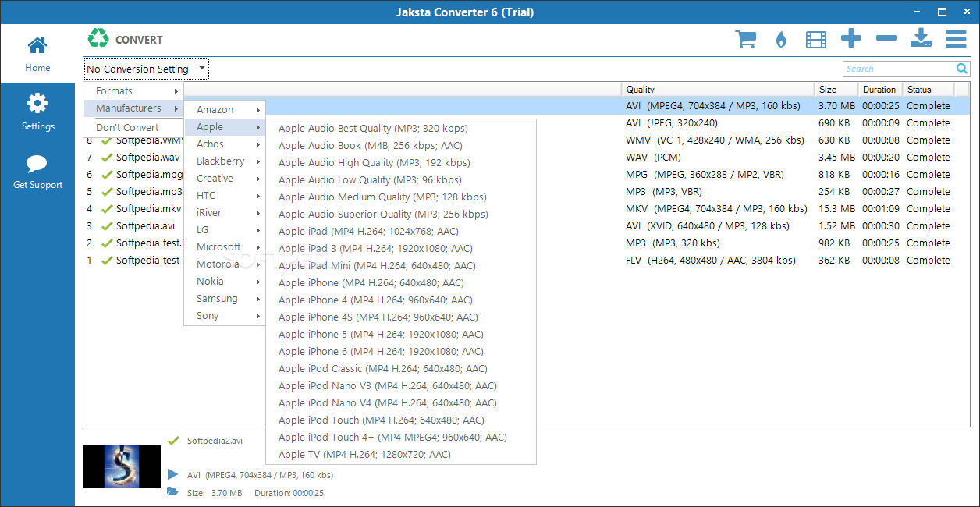Choose Don't Convert menu option

[x=133, y=128]
